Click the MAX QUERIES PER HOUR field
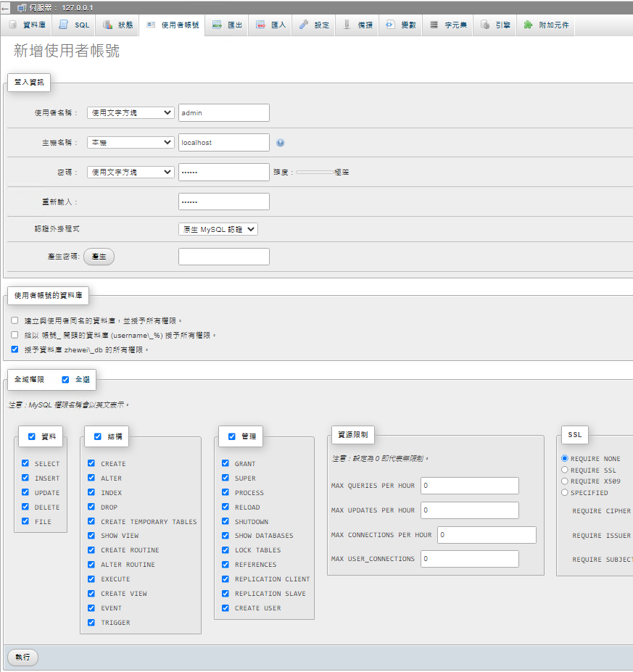The width and height of the screenshot is (633, 672). [469, 486]
